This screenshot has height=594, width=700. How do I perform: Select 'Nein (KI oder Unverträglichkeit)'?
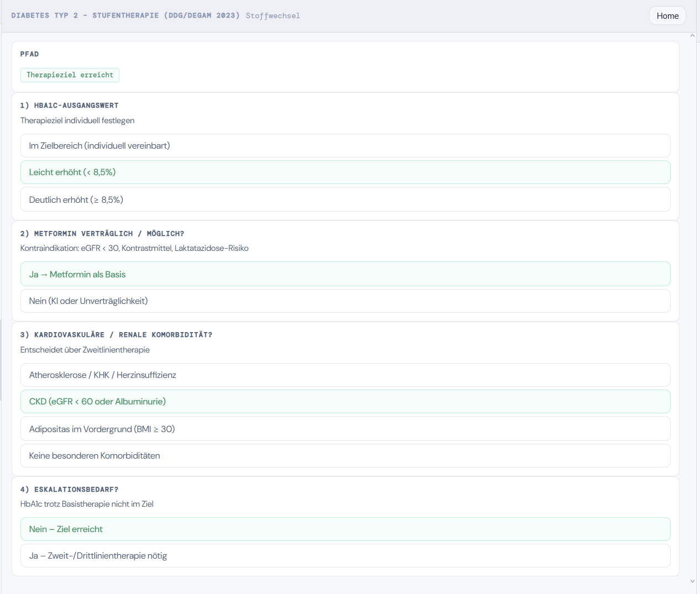345,301
